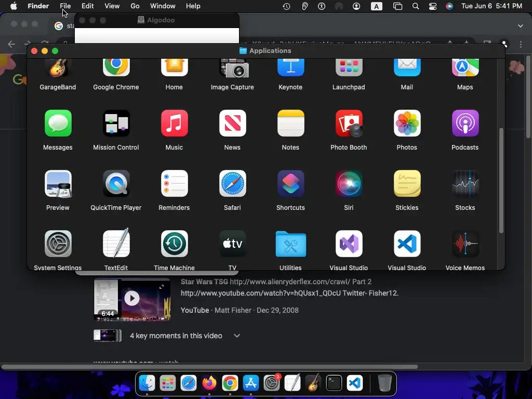The height and width of the screenshot is (399, 532).
Task: Open the Window menu
Action: click(163, 6)
